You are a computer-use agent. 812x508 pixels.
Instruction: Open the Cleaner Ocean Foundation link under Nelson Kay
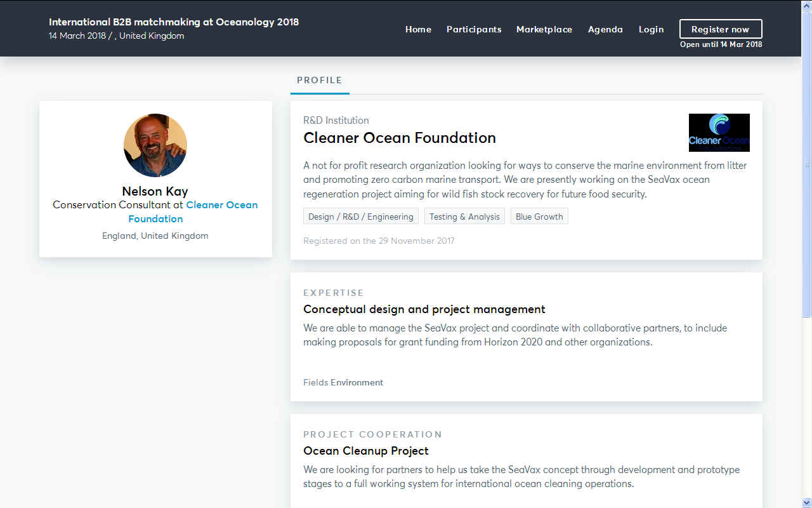coord(193,211)
